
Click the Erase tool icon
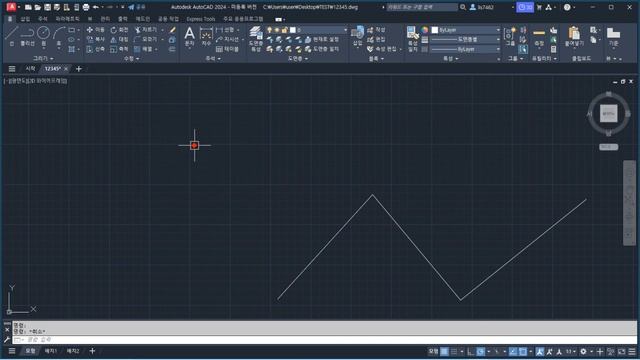pyautogui.click(x=173, y=30)
